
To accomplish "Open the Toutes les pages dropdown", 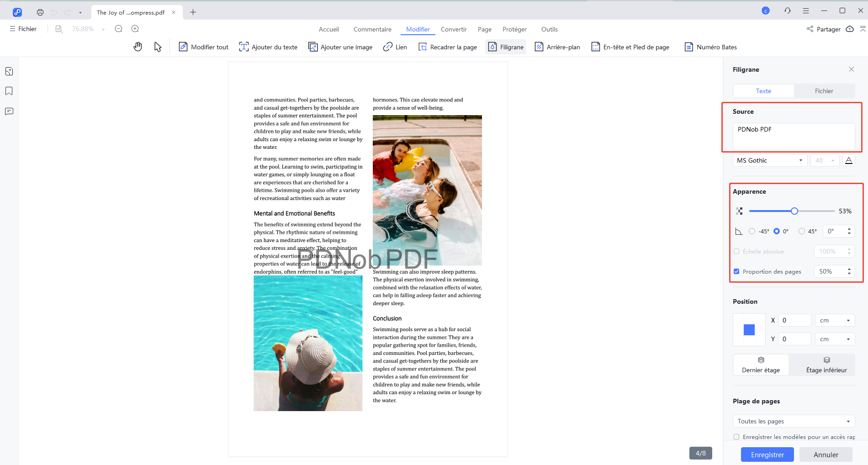I will (794, 421).
